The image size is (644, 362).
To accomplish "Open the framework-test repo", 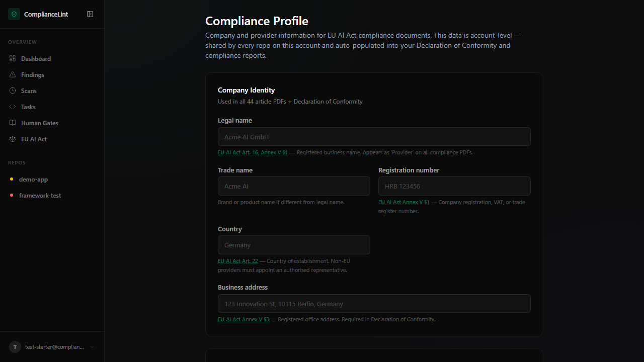I will coord(40,196).
